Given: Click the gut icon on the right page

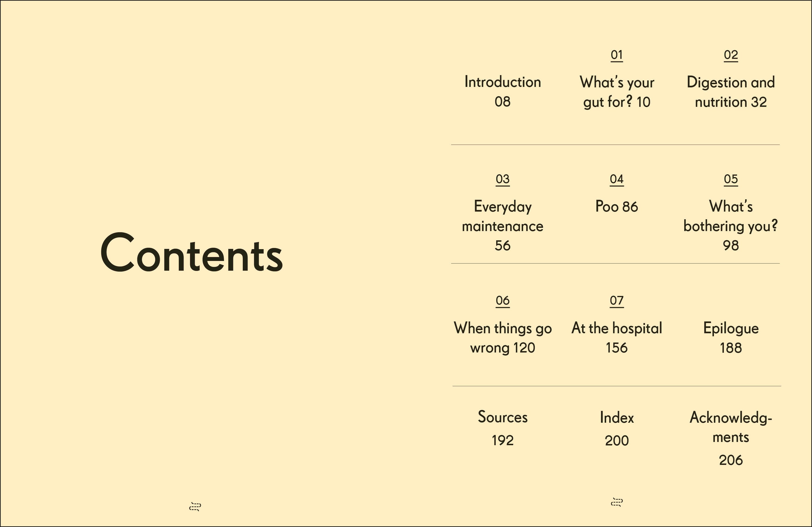Looking at the screenshot, I should click(617, 502).
